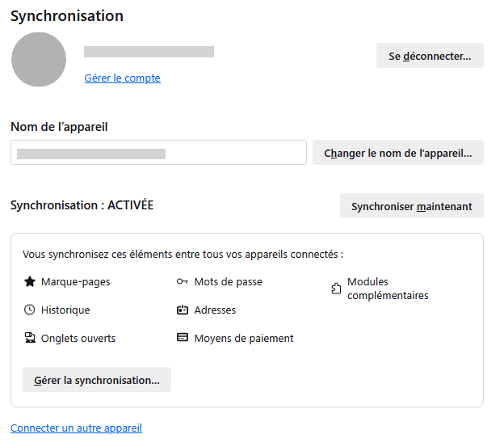Viewport: 504px width, 447px height.
Task: Click the Mots de passe label
Action: pyautogui.click(x=229, y=282)
